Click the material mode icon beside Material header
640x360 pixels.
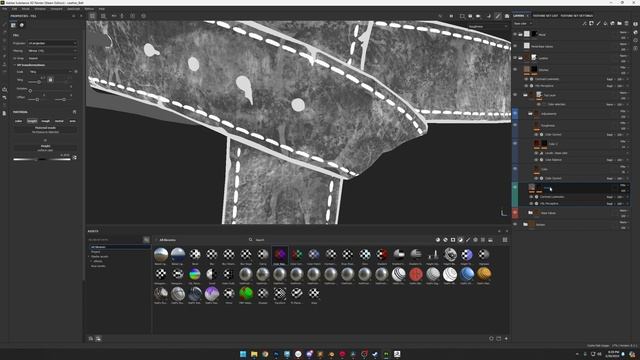point(74,111)
